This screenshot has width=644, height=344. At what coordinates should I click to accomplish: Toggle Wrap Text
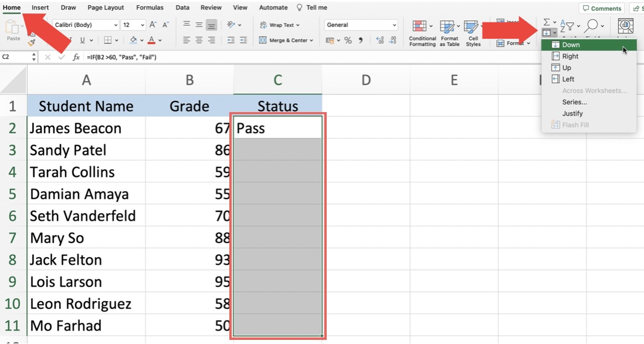tap(279, 25)
